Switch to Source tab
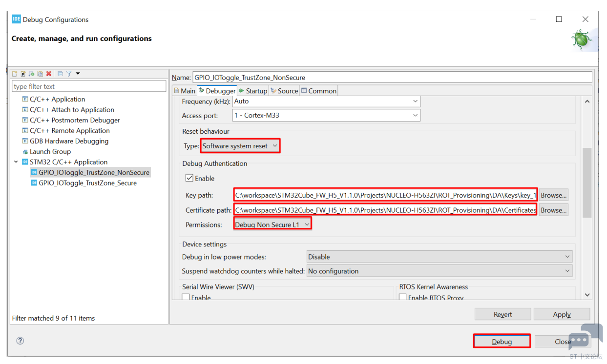Screen dimensions: 607x364 click(x=284, y=91)
